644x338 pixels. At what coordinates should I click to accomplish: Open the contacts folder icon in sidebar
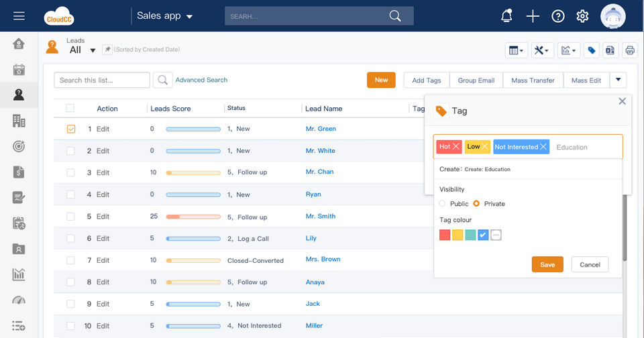[x=19, y=249]
